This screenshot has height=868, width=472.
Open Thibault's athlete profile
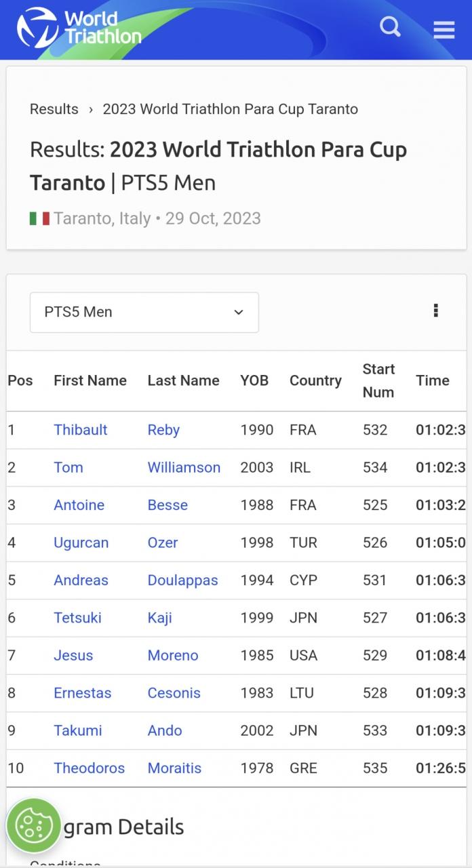[x=81, y=430]
